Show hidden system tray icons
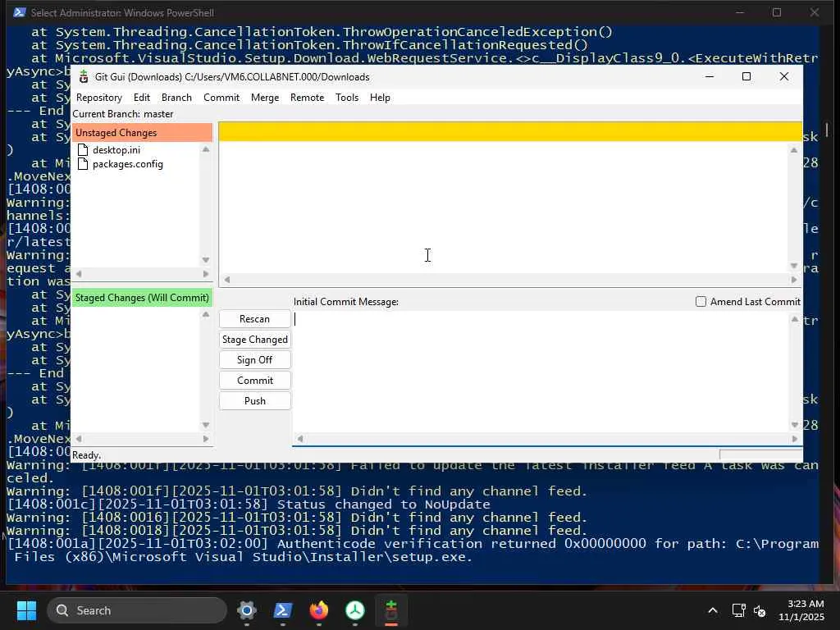Screen dimensions: 840x630 (x=713, y=610)
